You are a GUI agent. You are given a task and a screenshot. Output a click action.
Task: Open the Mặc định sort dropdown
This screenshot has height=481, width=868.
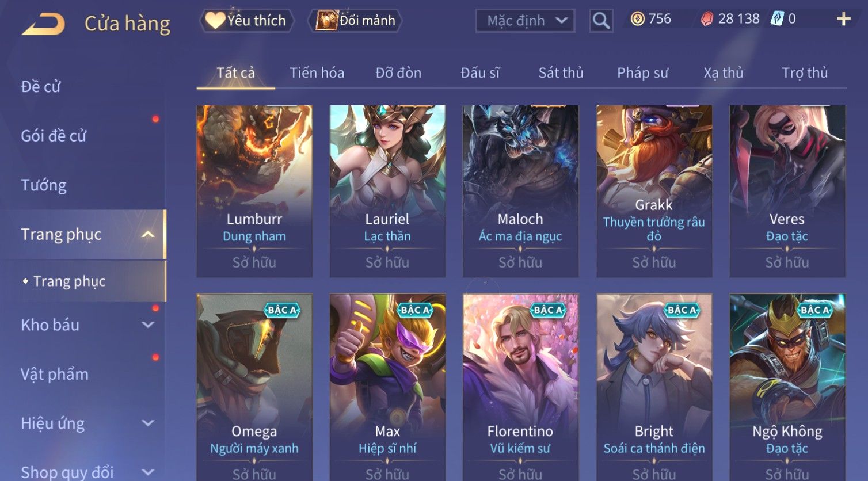point(525,21)
